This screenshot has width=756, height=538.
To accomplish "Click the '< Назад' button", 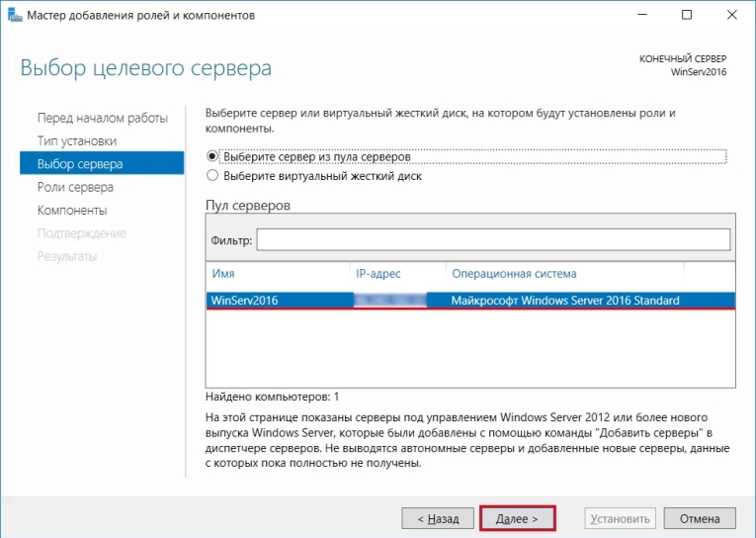I will pos(437,518).
